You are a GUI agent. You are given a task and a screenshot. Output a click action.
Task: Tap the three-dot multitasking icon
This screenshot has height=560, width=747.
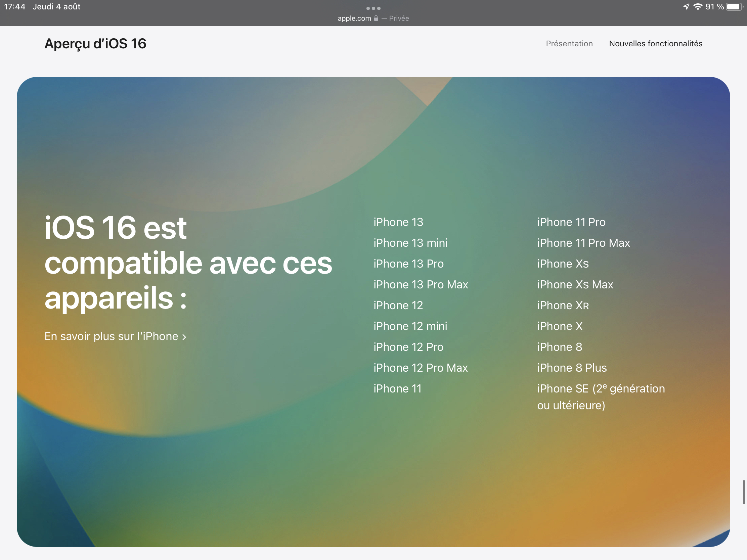(373, 8)
